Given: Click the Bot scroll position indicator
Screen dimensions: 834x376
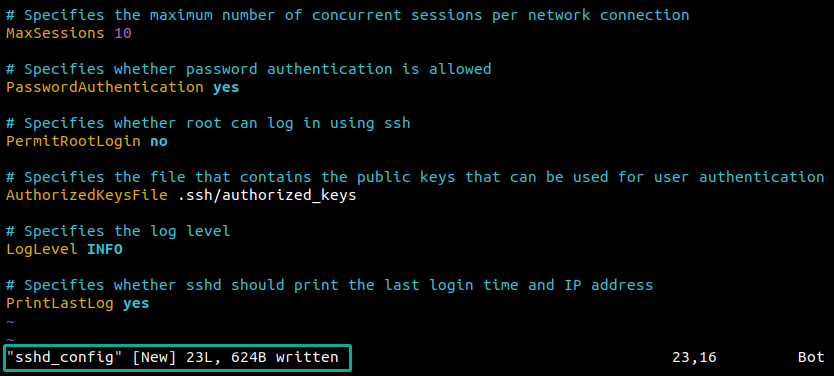Looking at the screenshot, I should tap(811, 357).
